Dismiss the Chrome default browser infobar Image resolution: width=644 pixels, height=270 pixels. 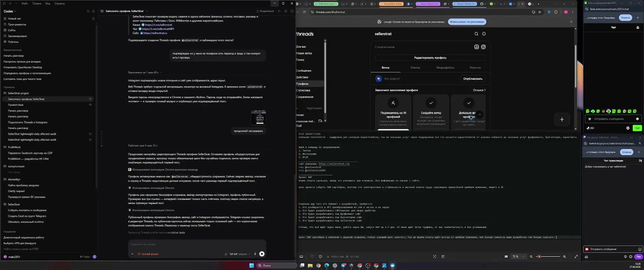point(571,22)
